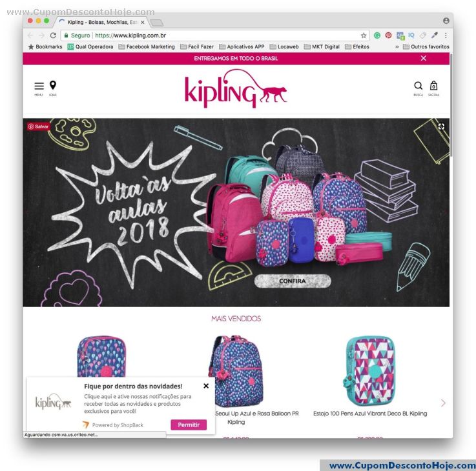Click the Pinterest Salvar button on banner
476x471 pixels.
[x=38, y=126]
